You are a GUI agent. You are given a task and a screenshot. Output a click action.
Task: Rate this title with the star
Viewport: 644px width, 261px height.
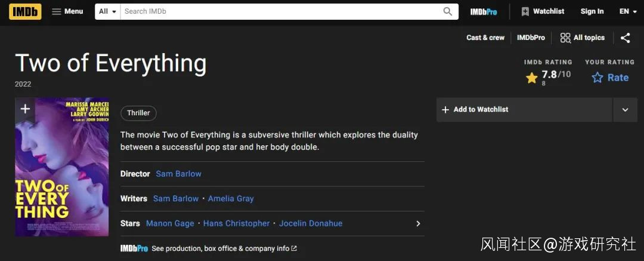[x=610, y=78]
